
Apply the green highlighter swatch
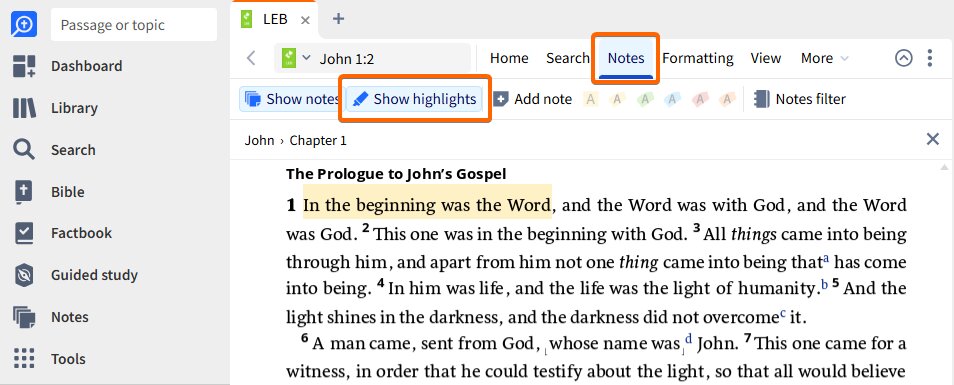coord(644,99)
